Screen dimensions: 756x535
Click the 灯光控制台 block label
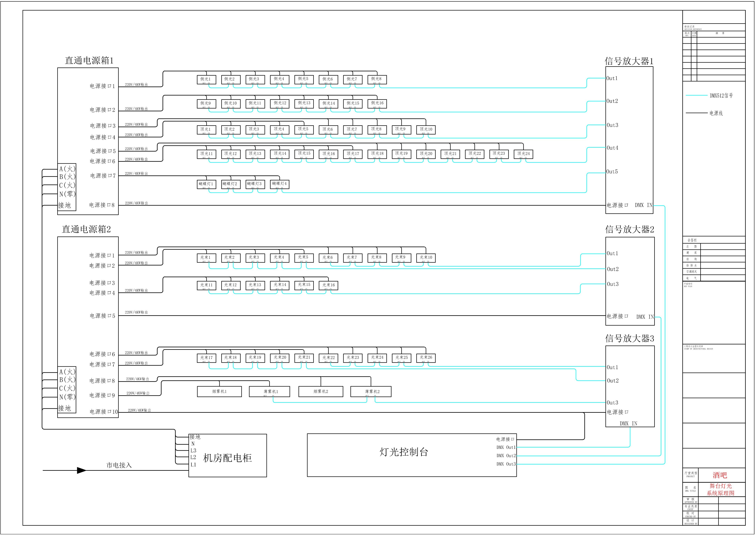coord(404,452)
